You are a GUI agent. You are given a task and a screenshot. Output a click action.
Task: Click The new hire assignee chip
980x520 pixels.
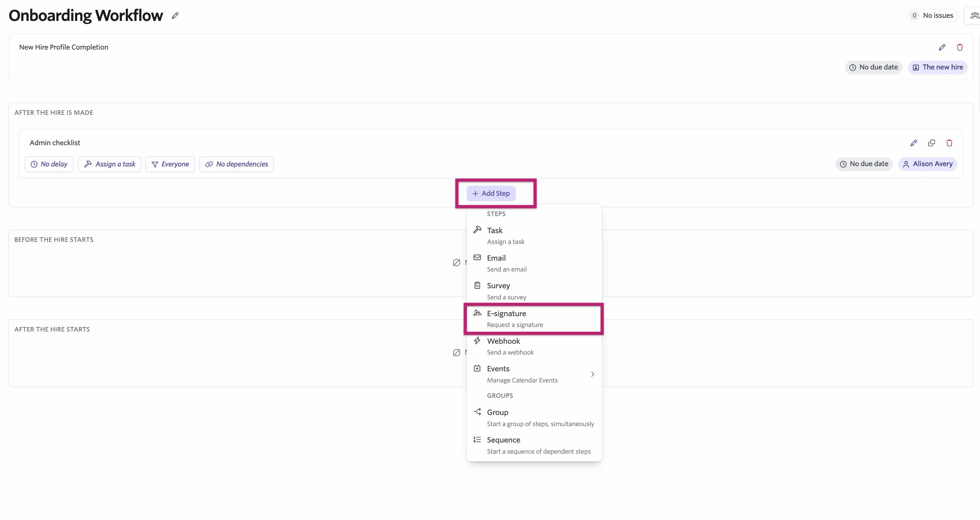point(938,67)
